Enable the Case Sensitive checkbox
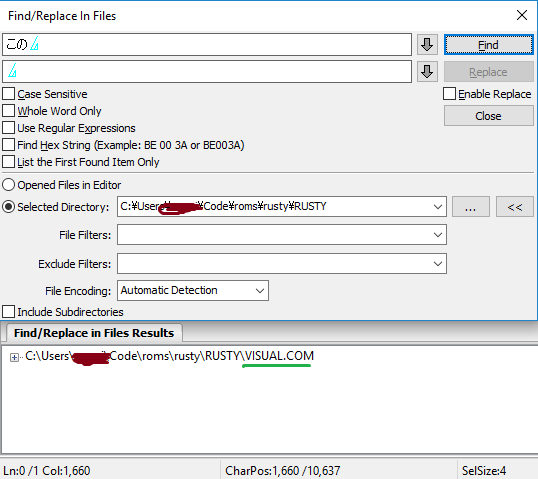538x479 pixels. pos(9,94)
